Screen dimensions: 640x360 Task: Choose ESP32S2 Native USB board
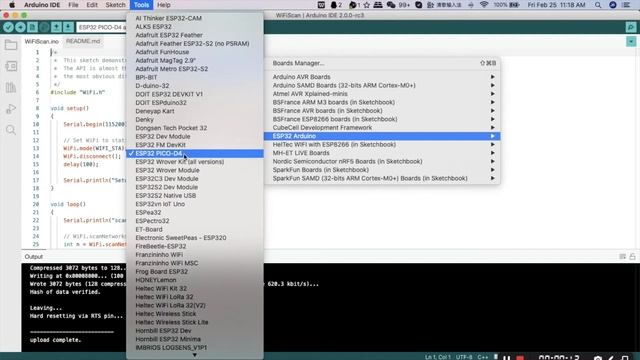coord(195,196)
